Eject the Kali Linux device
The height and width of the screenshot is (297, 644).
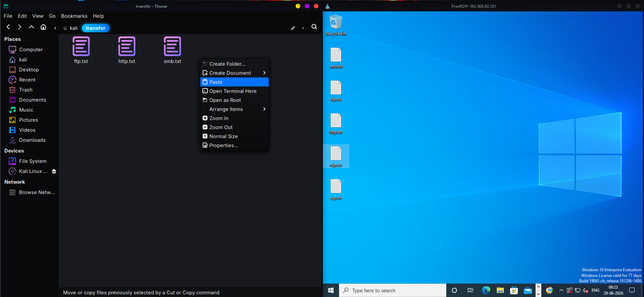54,171
